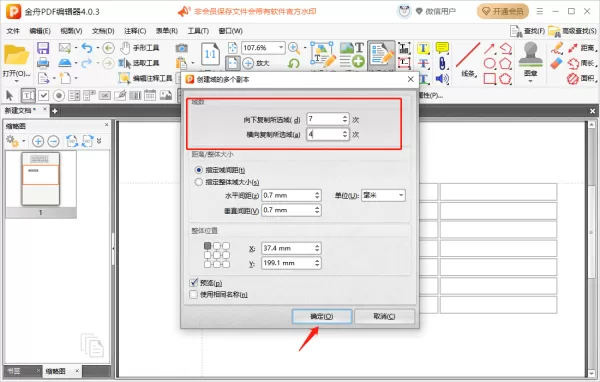Click the stamp tool icon
600x382 pixels.
[530, 55]
